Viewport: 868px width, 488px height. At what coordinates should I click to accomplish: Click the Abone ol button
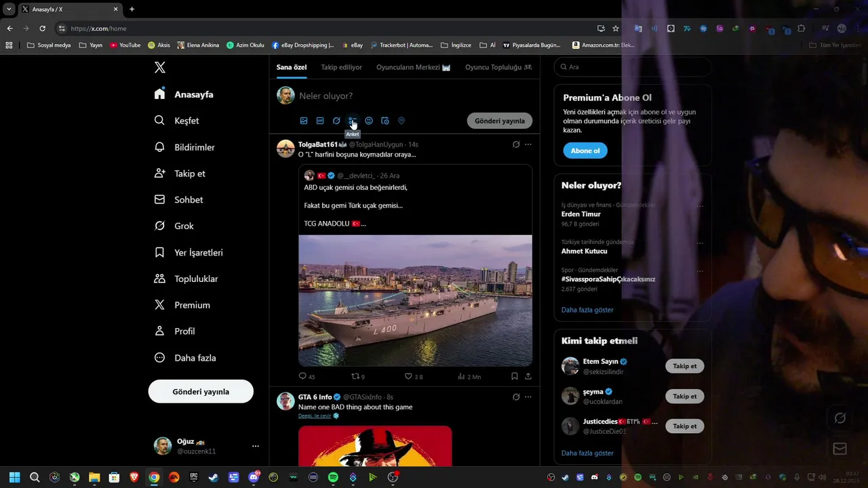[x=585, y=150]
